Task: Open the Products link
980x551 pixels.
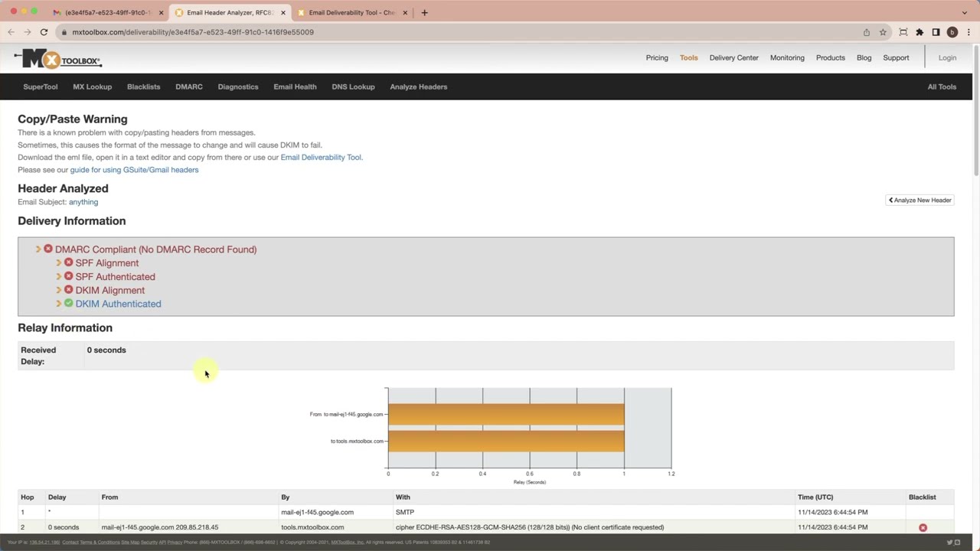Action: pos(831,57)
